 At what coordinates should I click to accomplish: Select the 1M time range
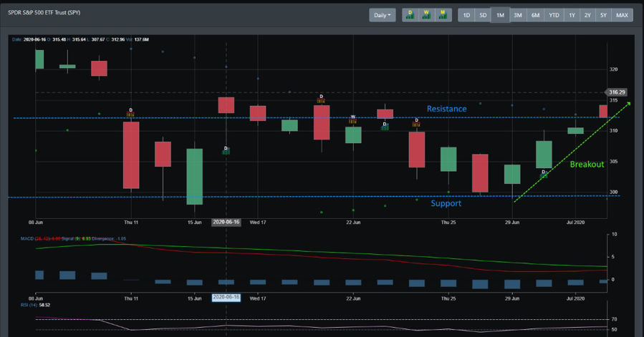tap(500, 15)
